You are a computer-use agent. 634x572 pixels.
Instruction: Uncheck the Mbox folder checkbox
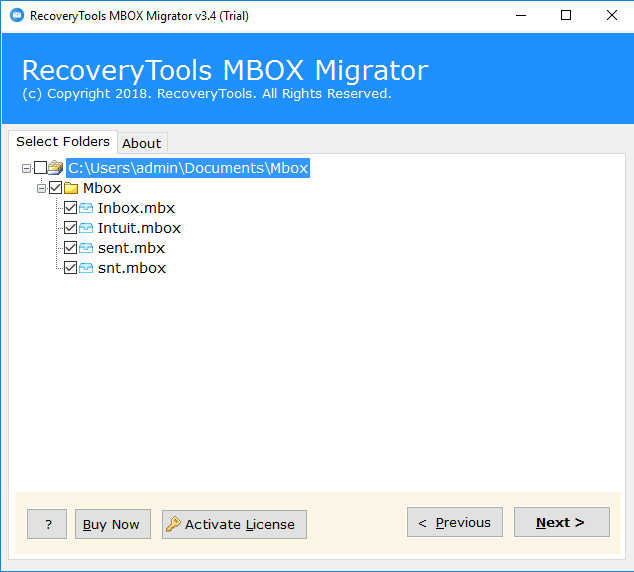point(55,188)
